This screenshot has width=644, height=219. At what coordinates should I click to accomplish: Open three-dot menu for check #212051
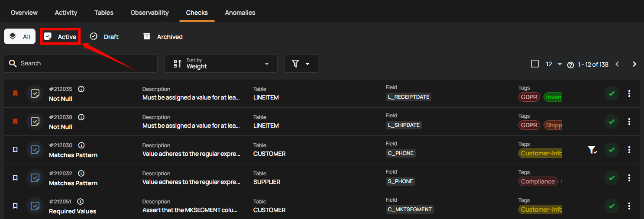click(x=629, y=206)
